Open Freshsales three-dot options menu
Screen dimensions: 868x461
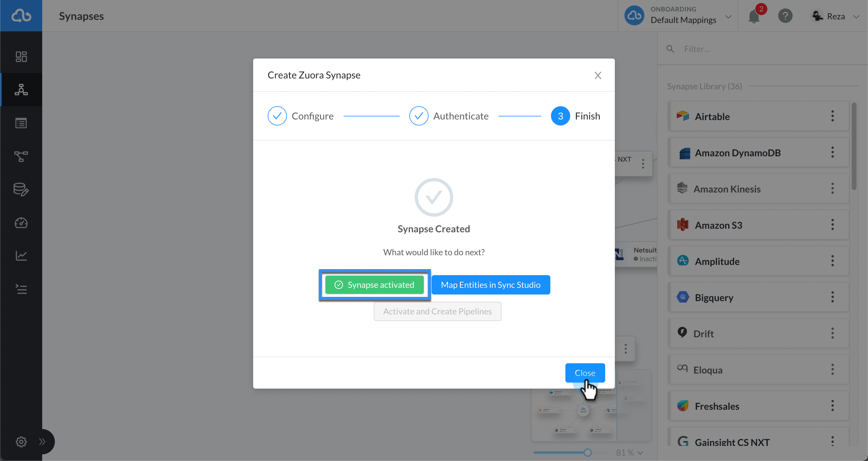tap(832, 406)
